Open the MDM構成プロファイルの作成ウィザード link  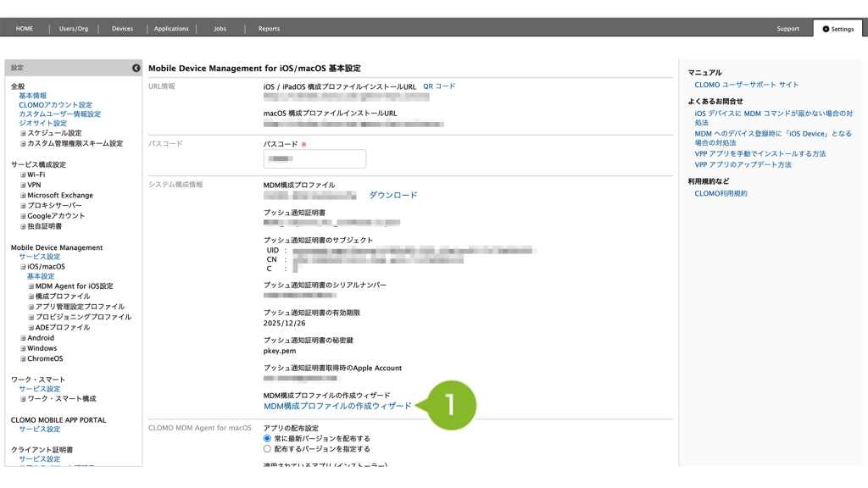(x=337, y=406)
